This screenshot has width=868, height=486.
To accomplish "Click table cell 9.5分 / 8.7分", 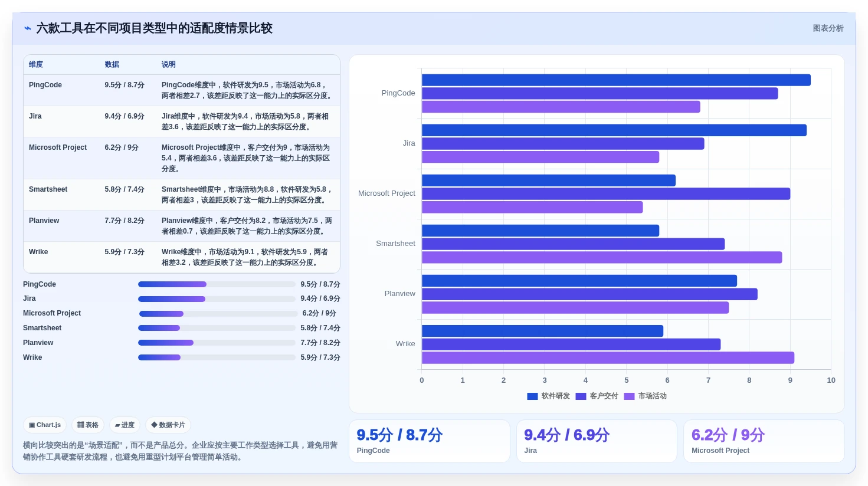I will tap(125, 85).
